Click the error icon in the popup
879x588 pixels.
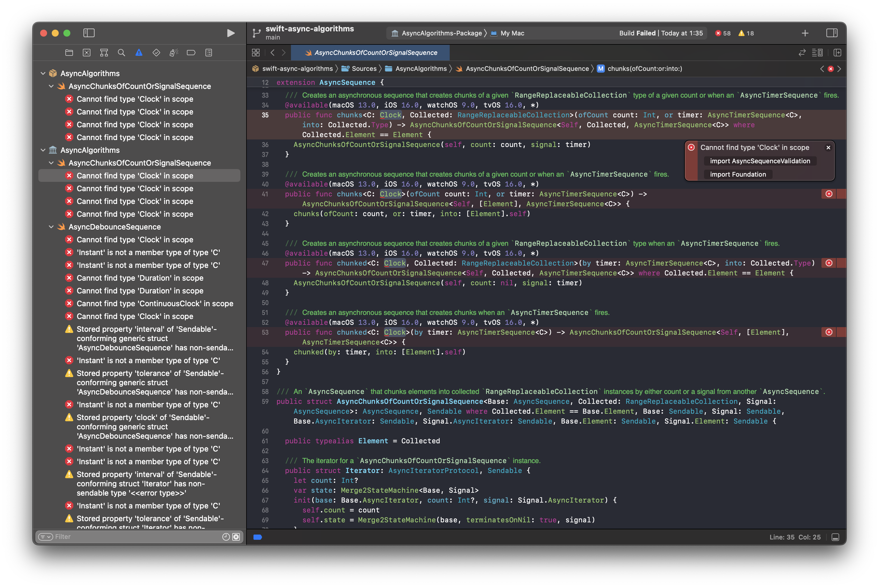coord(691,148)
